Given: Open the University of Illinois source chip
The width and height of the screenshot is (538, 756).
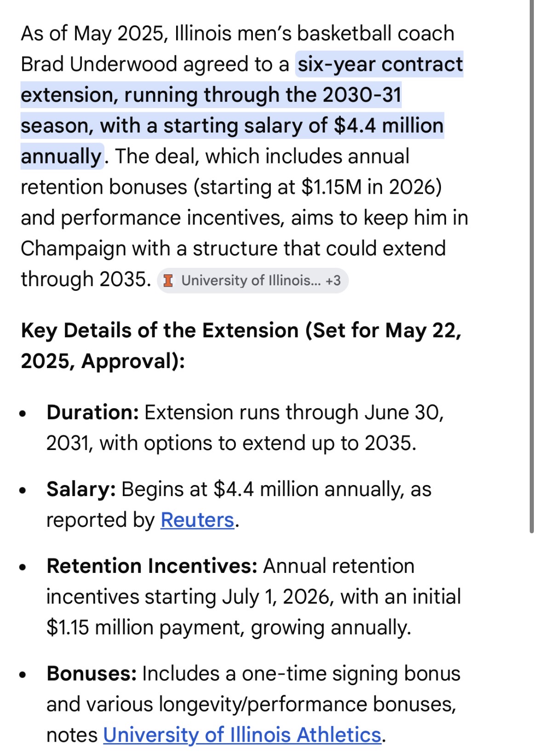Looking at the screenshot, I should 251,280.
